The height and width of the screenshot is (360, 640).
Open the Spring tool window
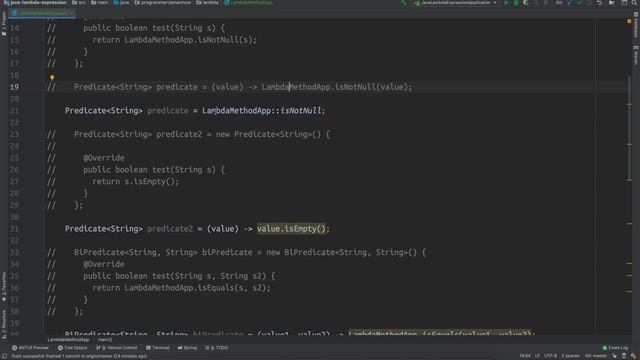coord(187,348)
